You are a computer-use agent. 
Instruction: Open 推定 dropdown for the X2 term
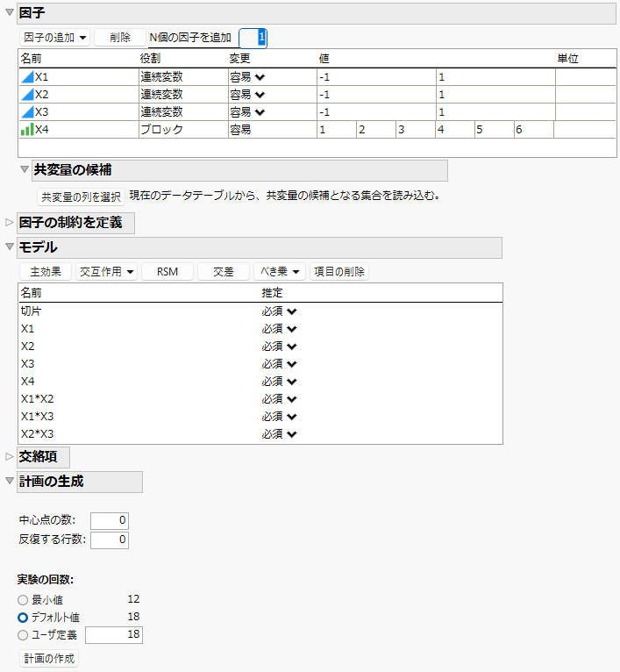tap(292, 347)
